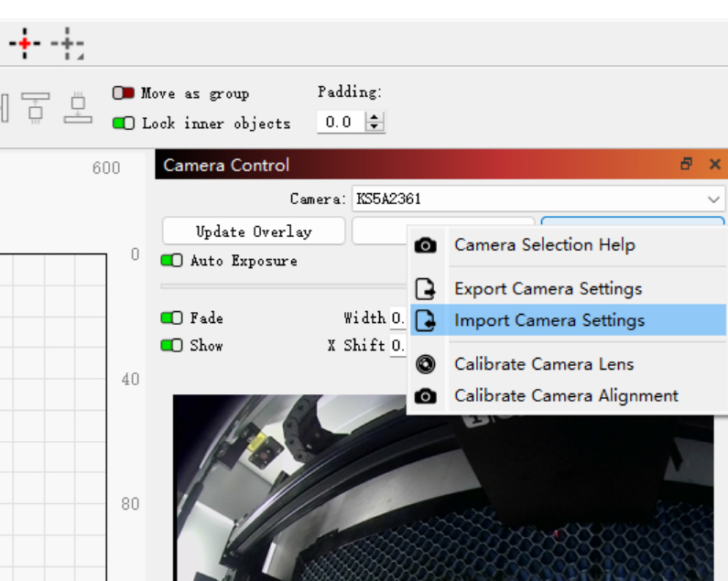This screenshot has width=728, height=581.
Task: Select Calibrate Camera Alignment
Action: [566, 396]
